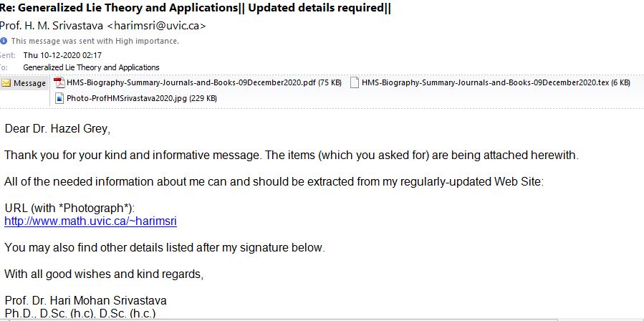
Task: Click the .tex attachment file icon
Action: click(355, 82)
